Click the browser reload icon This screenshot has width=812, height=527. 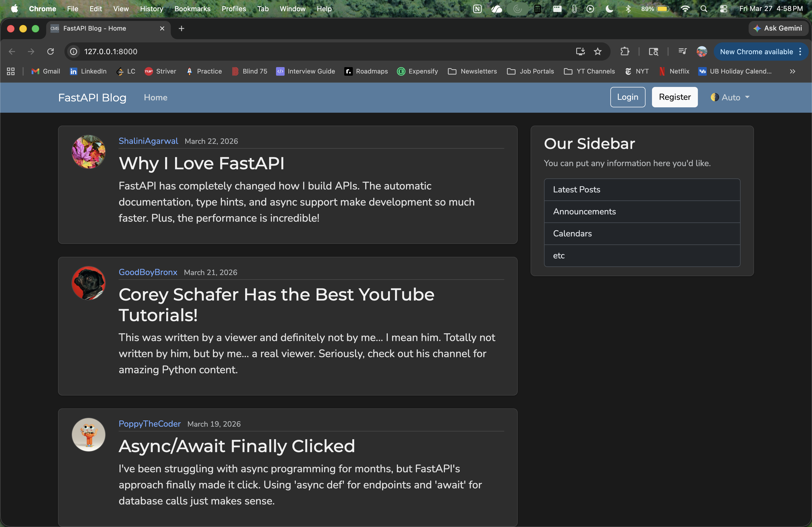[50, 52]
